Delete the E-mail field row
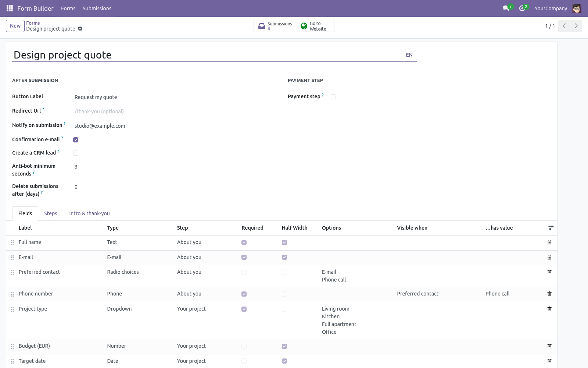Screen dimensions: 588x368 tap(549, 257)
